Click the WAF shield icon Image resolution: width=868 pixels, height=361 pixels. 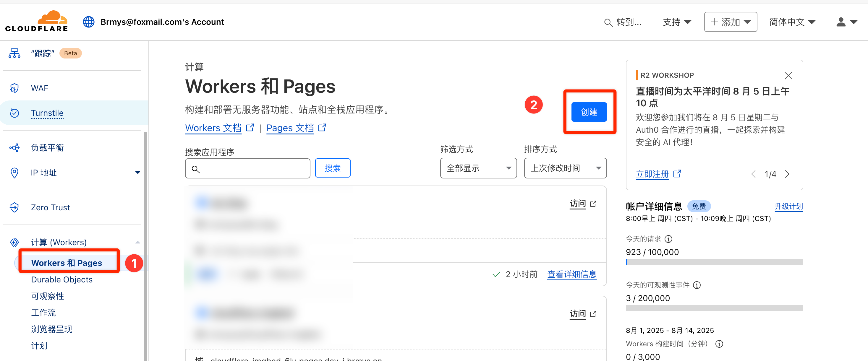point(14,88)
